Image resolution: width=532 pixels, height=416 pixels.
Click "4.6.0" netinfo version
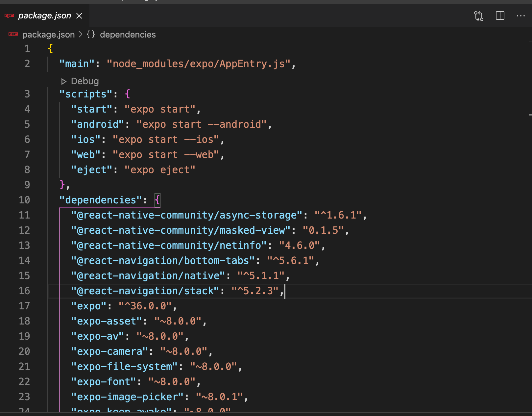(300, 245)
